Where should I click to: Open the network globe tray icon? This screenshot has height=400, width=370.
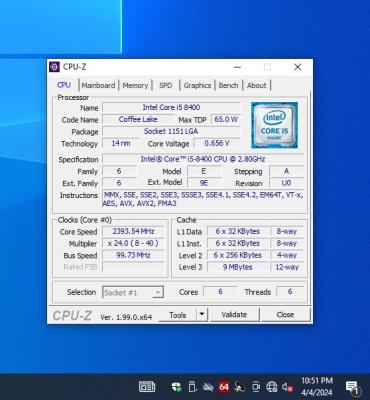[x=272, y=387]
